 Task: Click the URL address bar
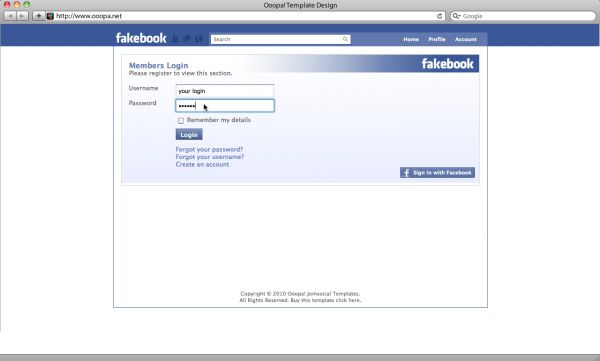245,16
